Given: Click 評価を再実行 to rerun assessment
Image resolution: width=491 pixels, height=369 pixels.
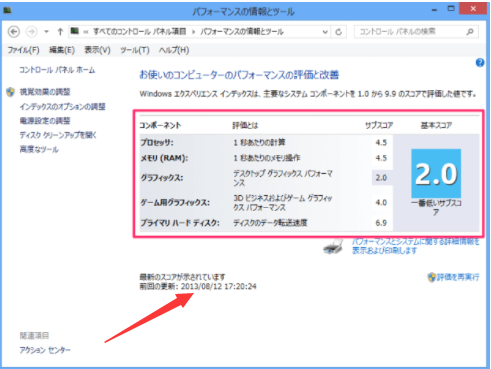Looking at the screenshot, I should (458, 277).
